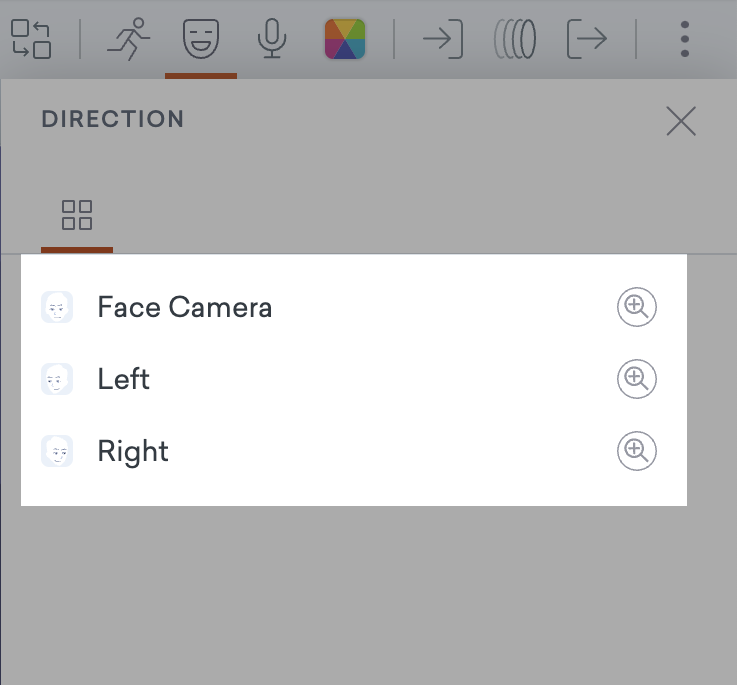737x685 pixels.
Task: Click the Right face thumbnail
Action: [x=57, y=451]
